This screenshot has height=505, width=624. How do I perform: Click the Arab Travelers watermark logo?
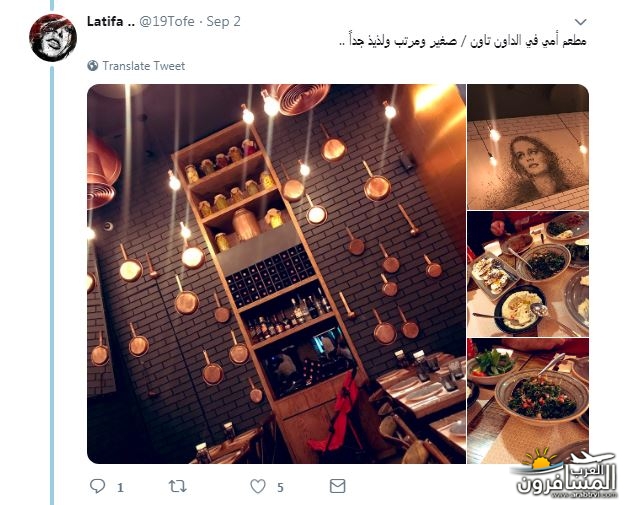click(x=564, y=473)
